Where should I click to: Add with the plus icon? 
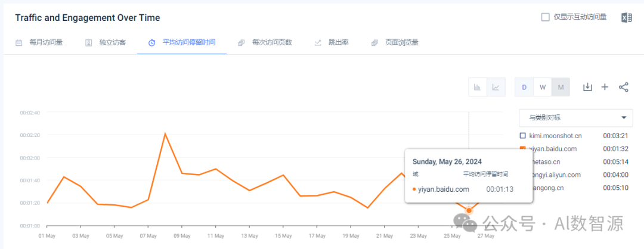605,87
